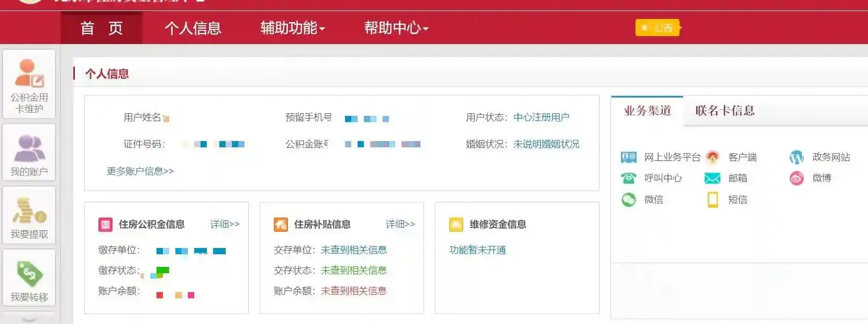Click the 短信 phone message icon
The height and width of the screenshot is (324, 868).
(713, 200)
